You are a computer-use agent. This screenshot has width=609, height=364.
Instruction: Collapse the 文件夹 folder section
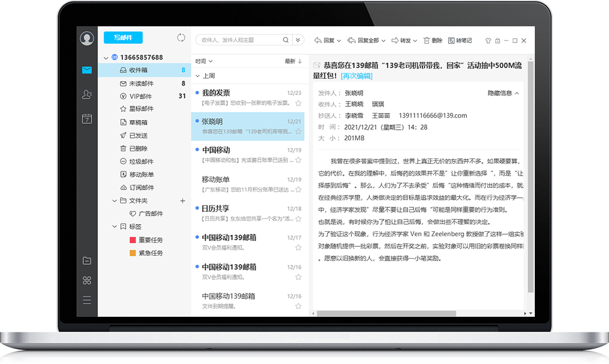click(114, 200)
